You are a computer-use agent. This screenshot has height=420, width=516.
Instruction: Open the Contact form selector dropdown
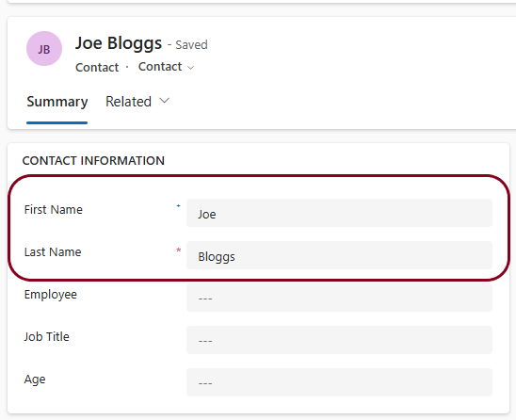tap(166, 67)
